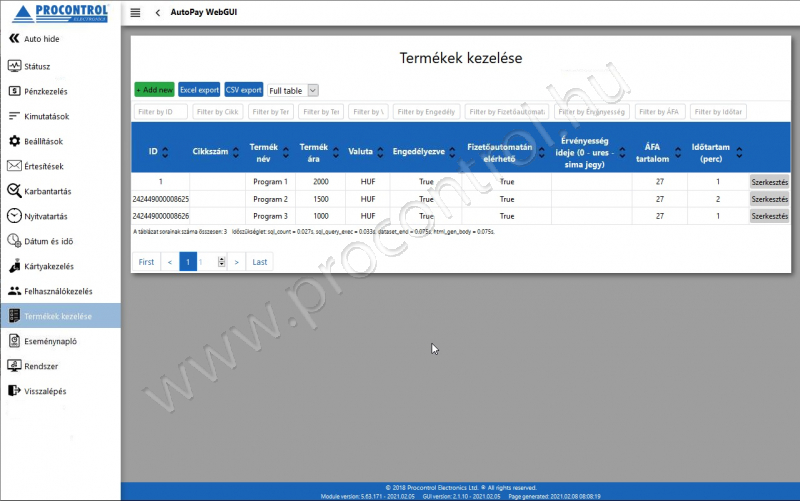
Task: Sort table by the ID column arrows
Action: click(165, 152)
